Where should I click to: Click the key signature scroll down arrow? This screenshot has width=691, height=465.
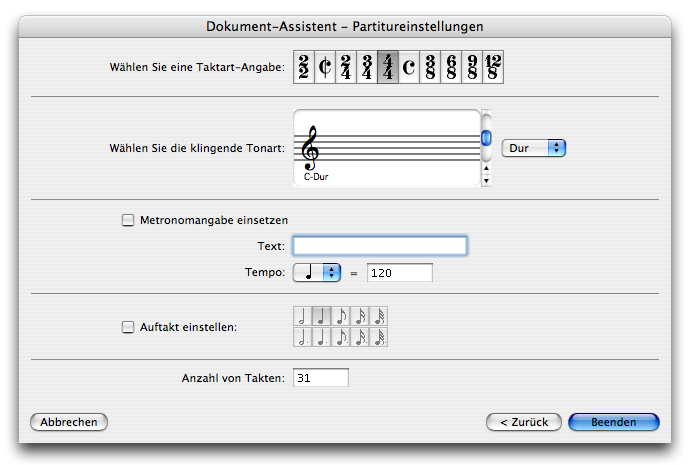point(486,181)
